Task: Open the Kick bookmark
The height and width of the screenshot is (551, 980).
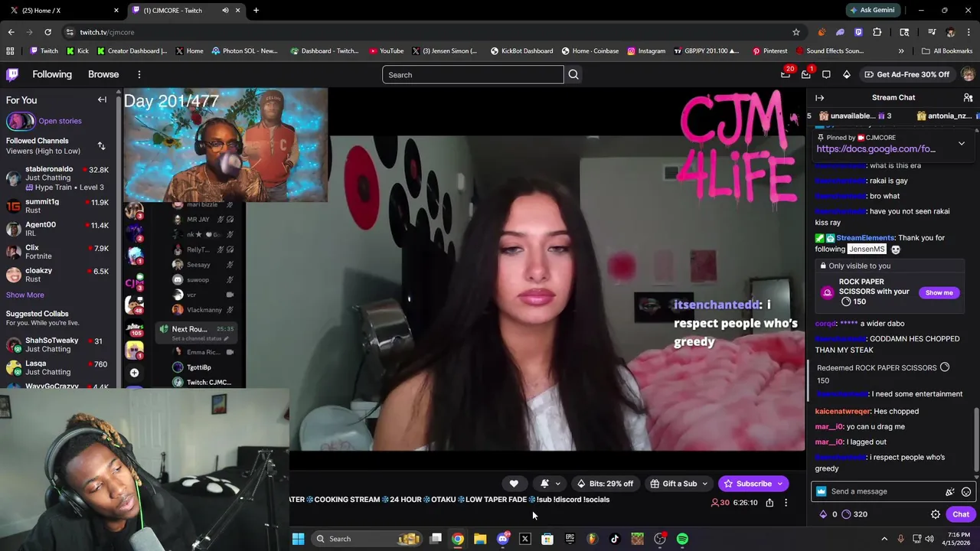Action: [x=77, y=51]
